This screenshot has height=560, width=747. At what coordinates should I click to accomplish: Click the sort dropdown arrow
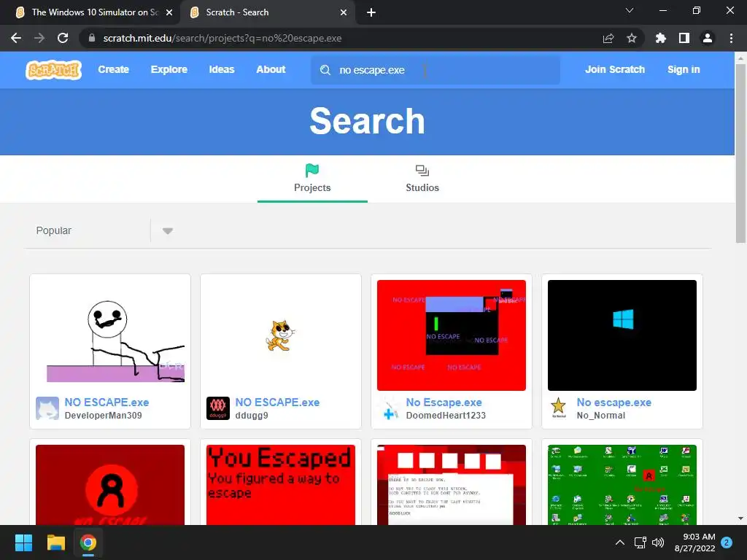(168, 231)
